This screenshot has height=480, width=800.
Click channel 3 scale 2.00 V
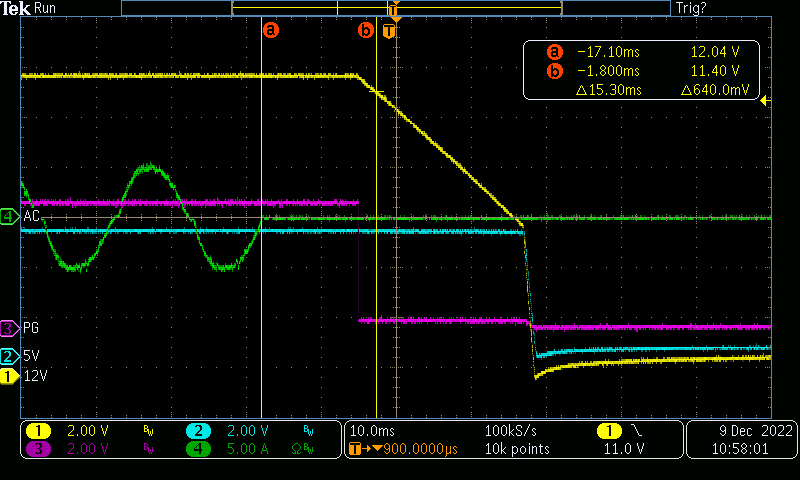(x=88, y=449)
